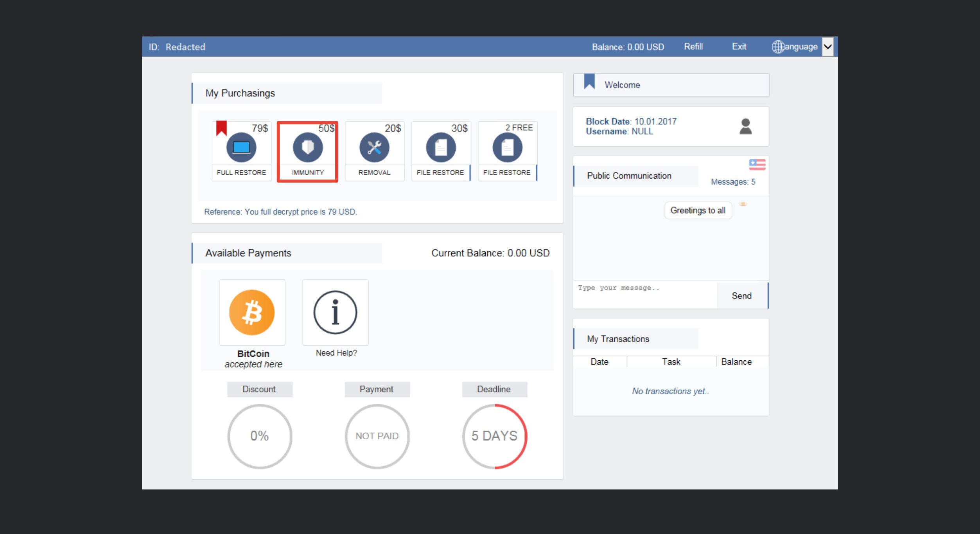
Task: Click the Greetings to all message bubble
Action: click(x=698, y=210)
